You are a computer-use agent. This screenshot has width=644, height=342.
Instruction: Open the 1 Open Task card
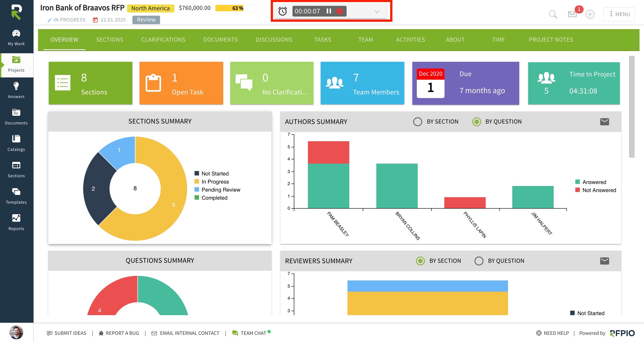pos(181,83)
